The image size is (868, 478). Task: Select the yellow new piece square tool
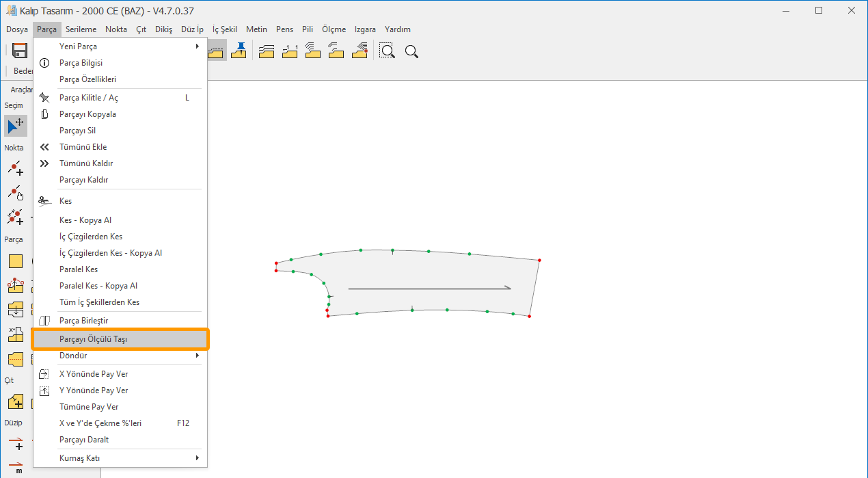15,261
